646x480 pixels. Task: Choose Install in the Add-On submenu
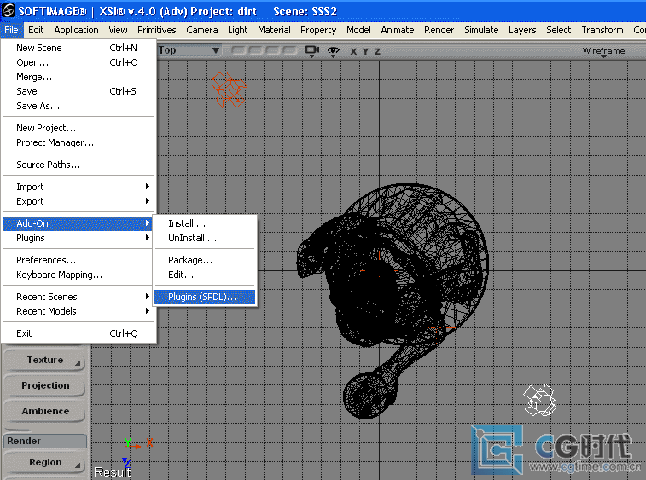point(205,224)
